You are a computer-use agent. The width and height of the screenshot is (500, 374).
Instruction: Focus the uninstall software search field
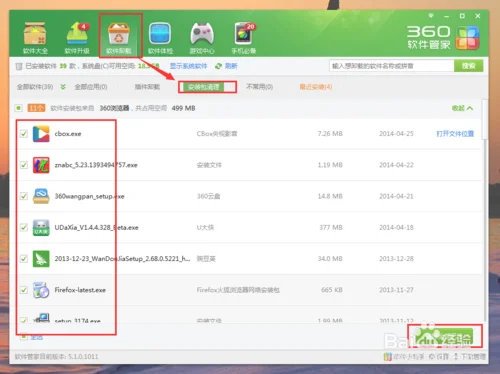[392, 66]
